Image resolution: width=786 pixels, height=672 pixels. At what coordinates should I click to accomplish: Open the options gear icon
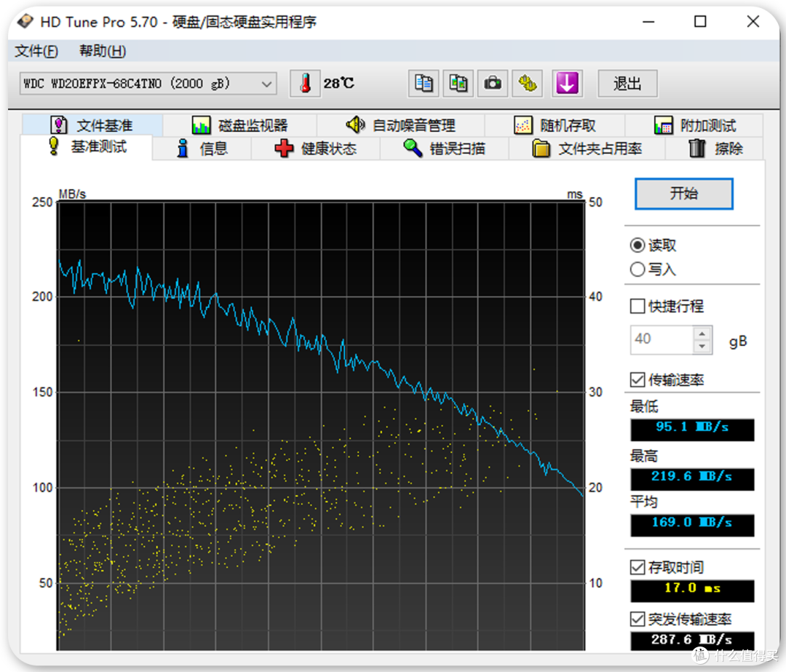[528, 83]
